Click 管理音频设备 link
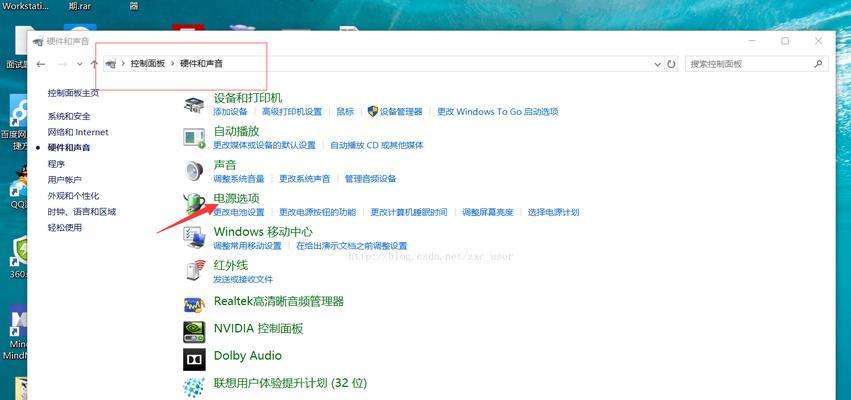Screen dimensions: 851x400 371,179
